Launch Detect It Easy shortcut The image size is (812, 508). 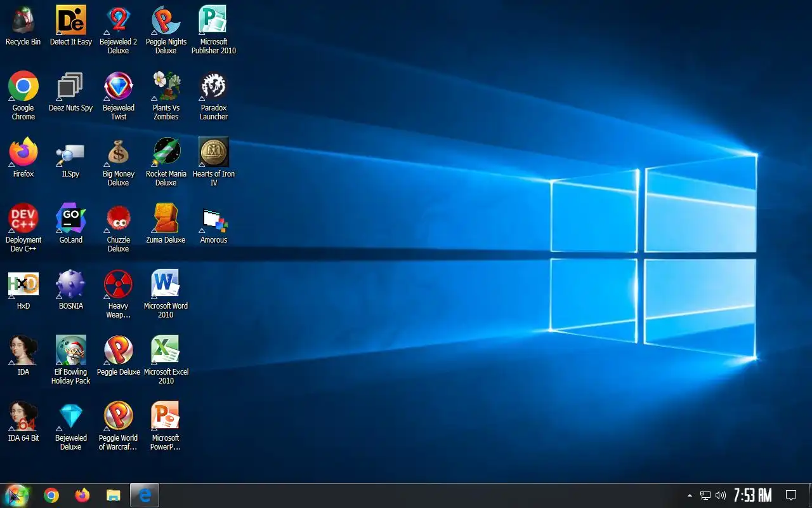pos(70,26)
